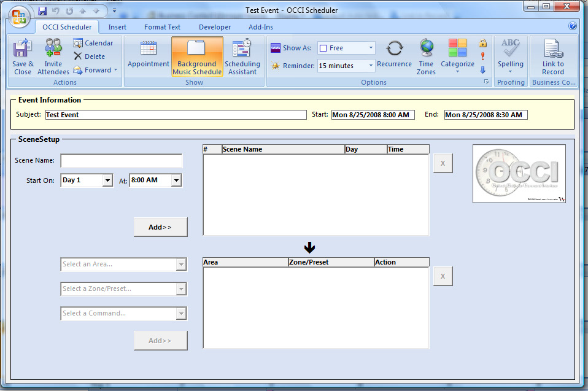Open the At 8:00 AM time dropdown
The height and width of the screenshot is (391, 588).
(x=176, y=180)
